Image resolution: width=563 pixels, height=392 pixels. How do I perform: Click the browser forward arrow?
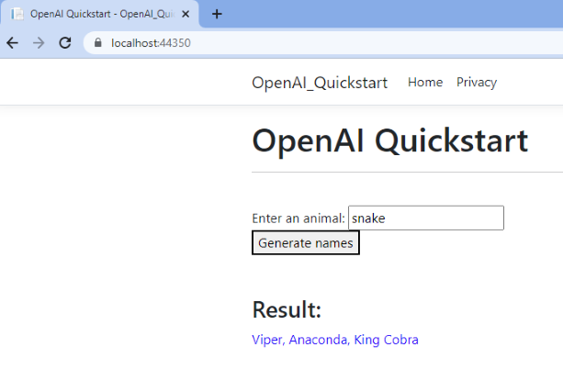point(39,43)
